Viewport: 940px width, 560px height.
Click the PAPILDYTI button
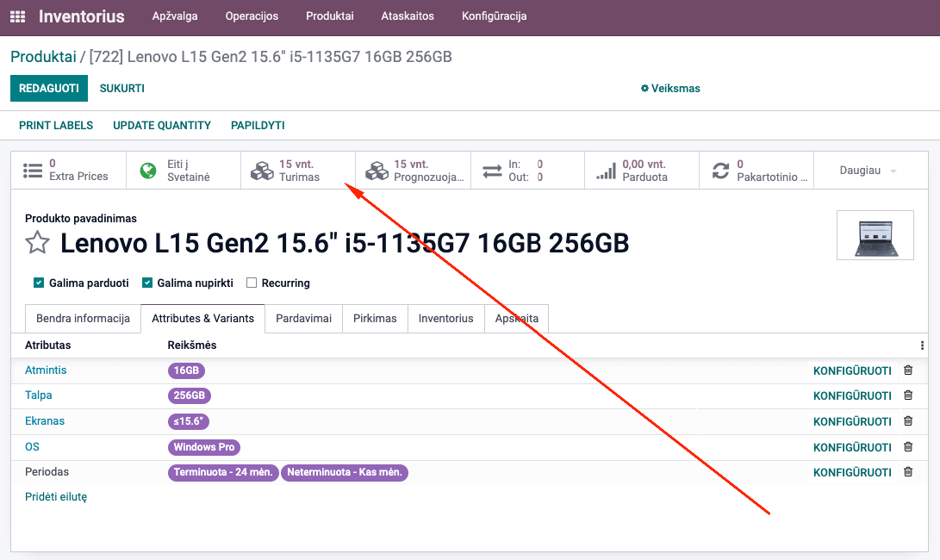pyautogui.click(x=258, y=125)
